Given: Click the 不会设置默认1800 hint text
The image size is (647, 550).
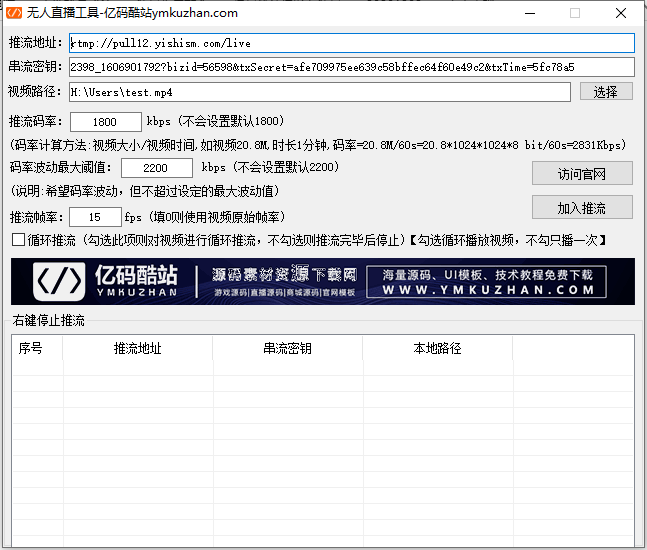Looking at the screenshot, I should (x=231, y=121).
